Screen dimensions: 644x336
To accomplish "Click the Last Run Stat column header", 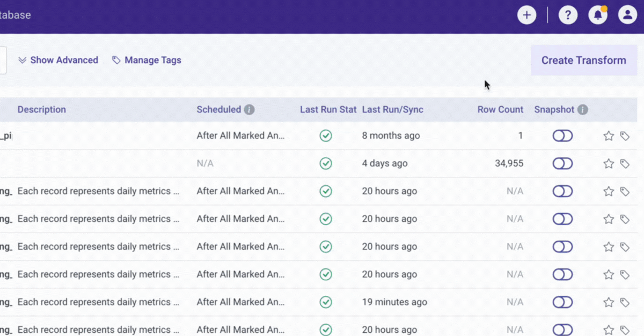I will pyautogui.click(x=328, y=109).
